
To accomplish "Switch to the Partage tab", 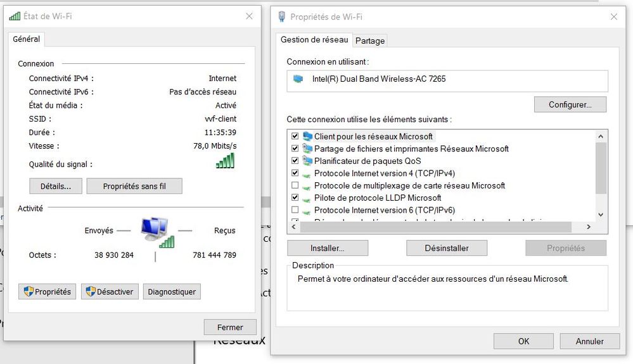I will 370,41.
